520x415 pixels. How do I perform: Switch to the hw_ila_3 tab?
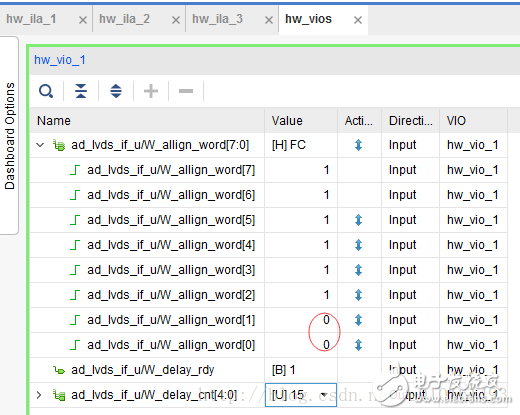217,19
